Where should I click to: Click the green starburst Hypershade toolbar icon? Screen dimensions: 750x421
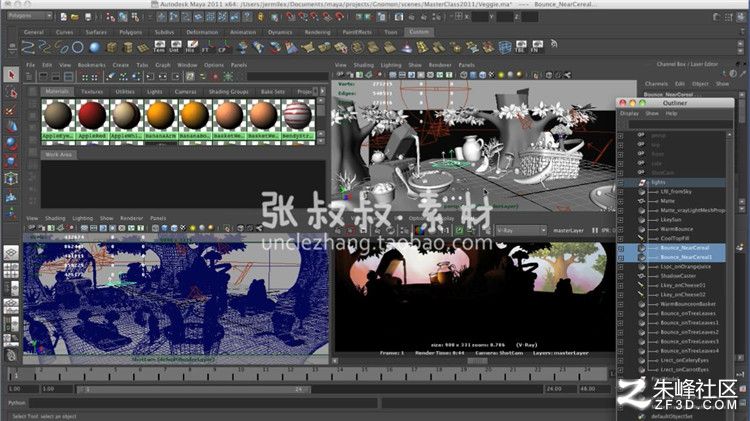point(228,77)
